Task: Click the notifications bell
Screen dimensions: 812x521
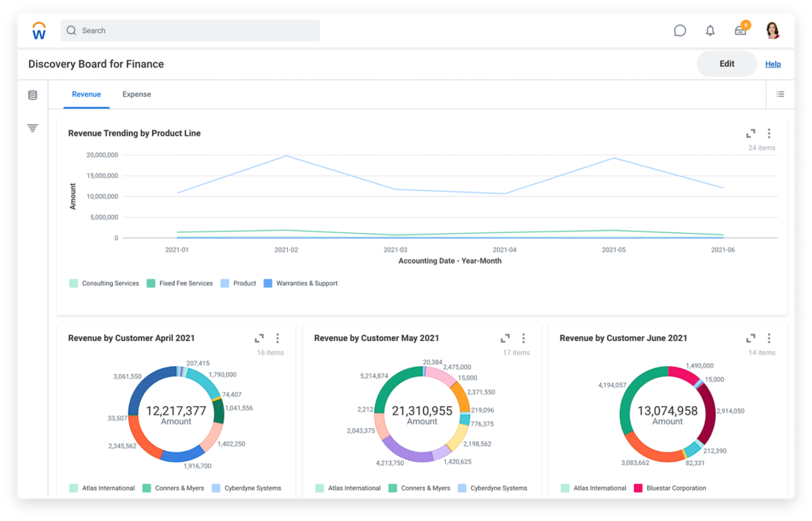Action: (709, 30)
